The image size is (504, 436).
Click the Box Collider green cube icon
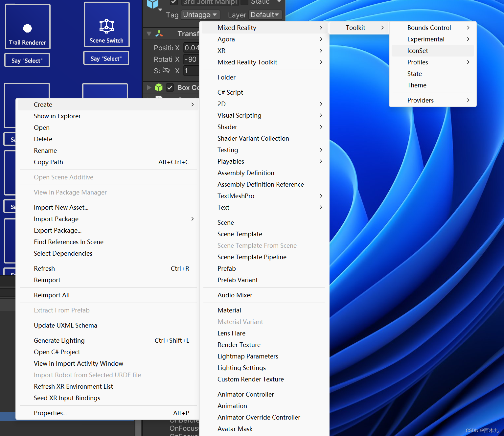(159, 87)
